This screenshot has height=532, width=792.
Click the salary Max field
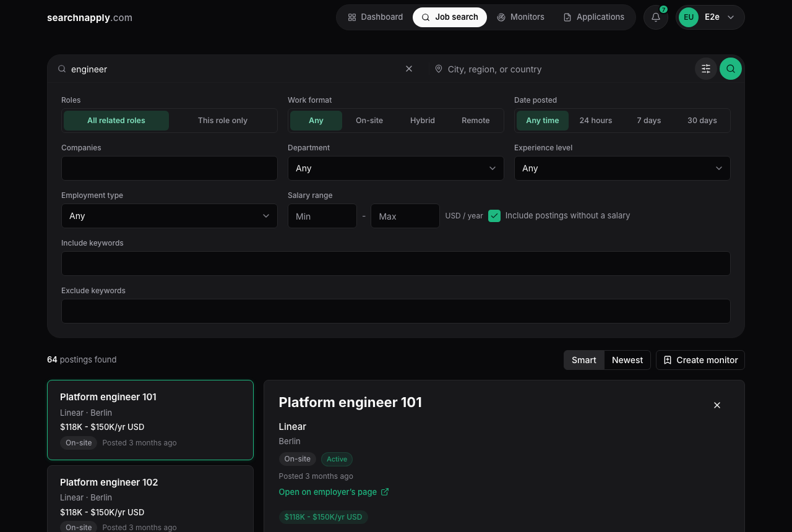tap(405, 216)
